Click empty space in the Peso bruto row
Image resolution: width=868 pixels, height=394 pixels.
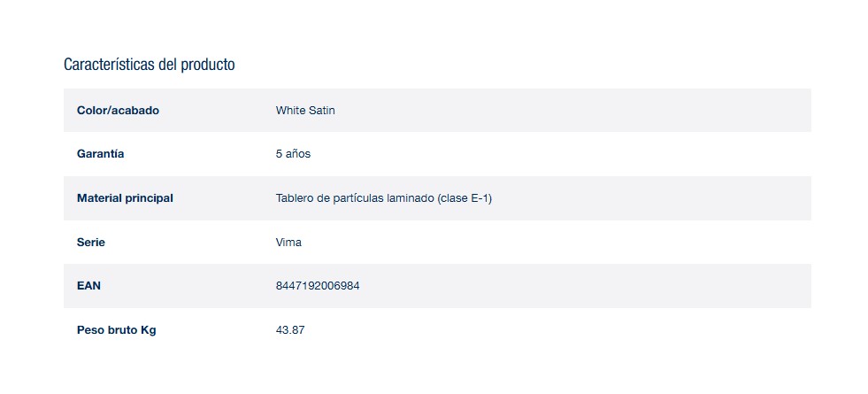click(x=619, y=330)
